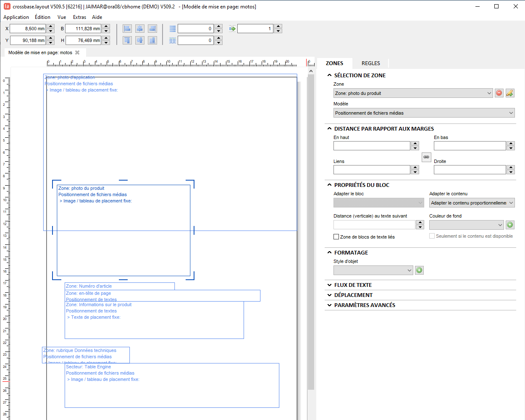
Task: Decrease the columns count value
Action: point(218,42)
